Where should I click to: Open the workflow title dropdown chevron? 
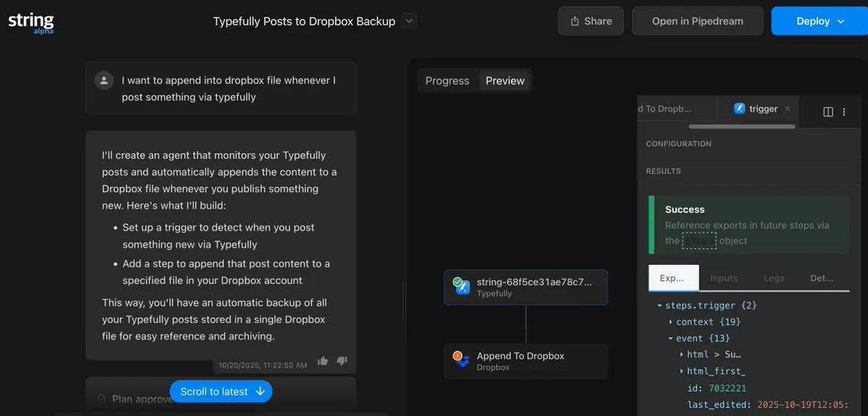[x=409, y=21]
